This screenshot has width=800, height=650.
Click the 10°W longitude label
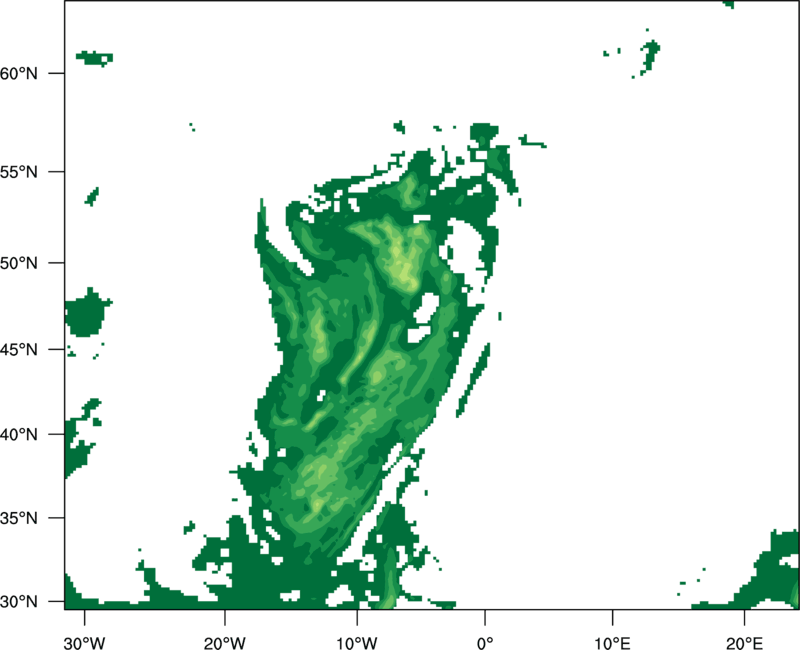point(357,643)
